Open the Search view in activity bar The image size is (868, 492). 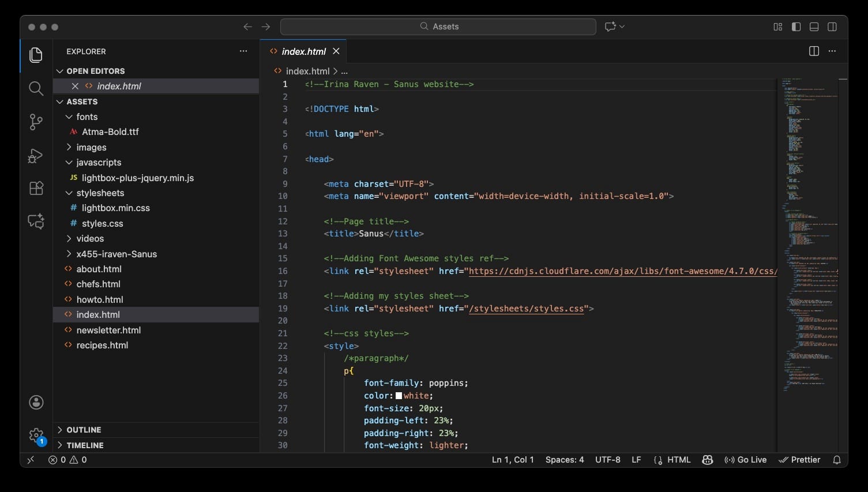click(36, 88)
